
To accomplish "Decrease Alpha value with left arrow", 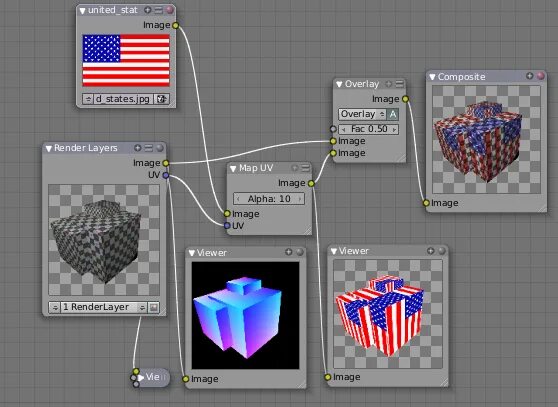I will coord(238,199).
